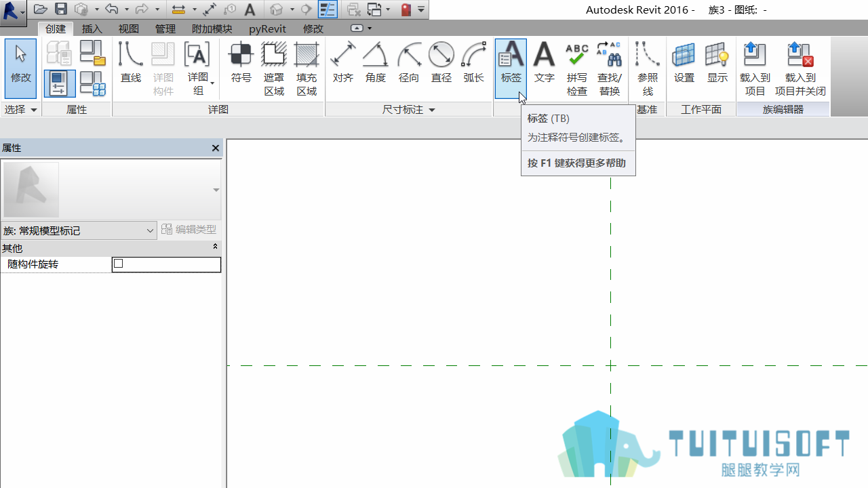Viewport: 868px width, 488px height.
Task: Run 拼写检查 spell check
Action: (x=577, y=69)
